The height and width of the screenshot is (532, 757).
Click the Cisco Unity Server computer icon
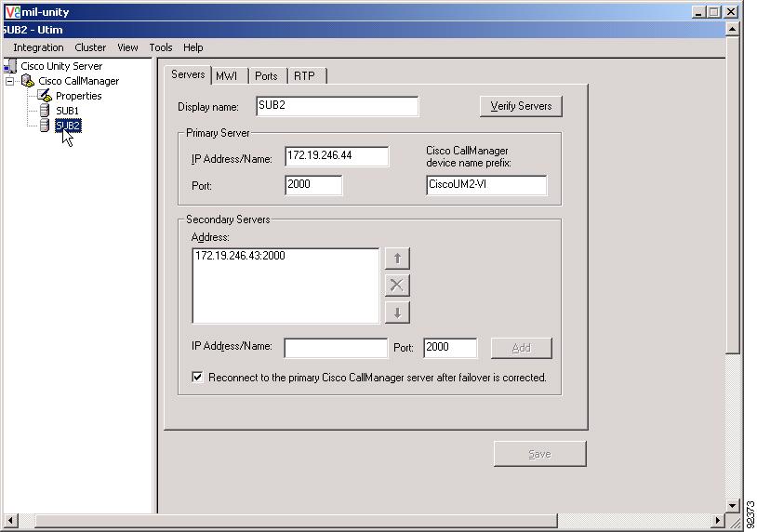pyautogui.click(x=10, y=66)
